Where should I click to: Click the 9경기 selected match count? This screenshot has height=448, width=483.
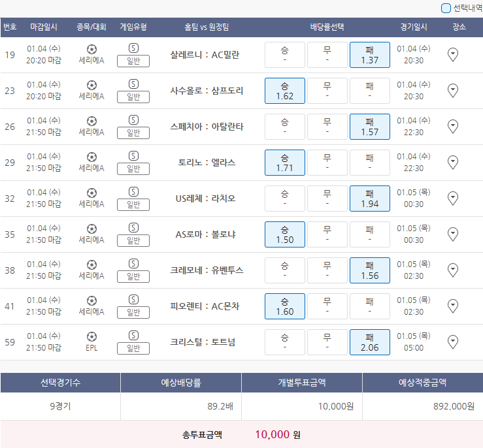click(60, 406)
